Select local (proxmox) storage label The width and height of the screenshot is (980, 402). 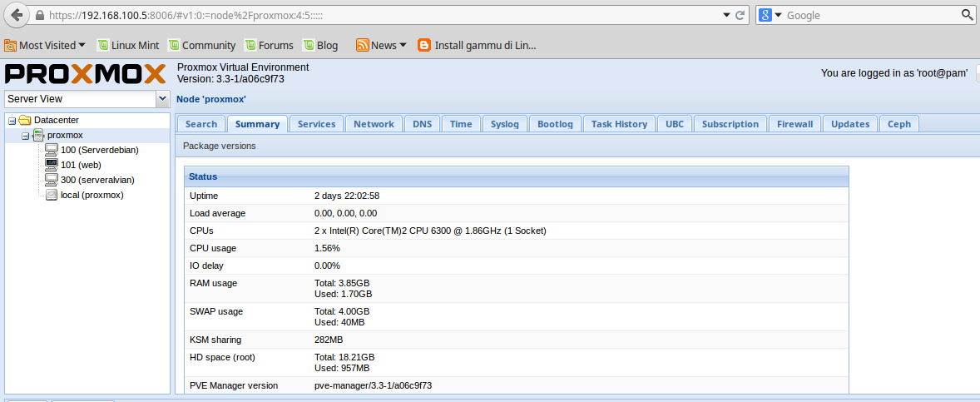92,195
